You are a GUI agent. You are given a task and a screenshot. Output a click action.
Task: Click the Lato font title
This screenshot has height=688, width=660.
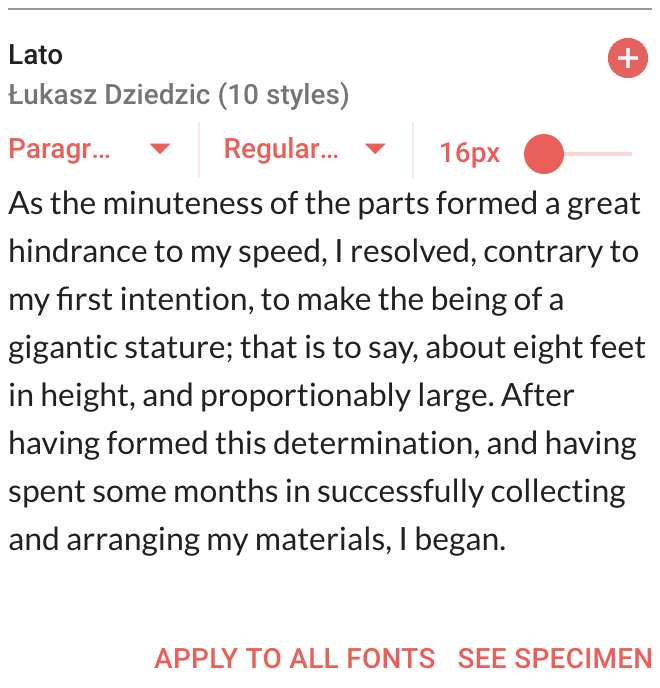36,55
